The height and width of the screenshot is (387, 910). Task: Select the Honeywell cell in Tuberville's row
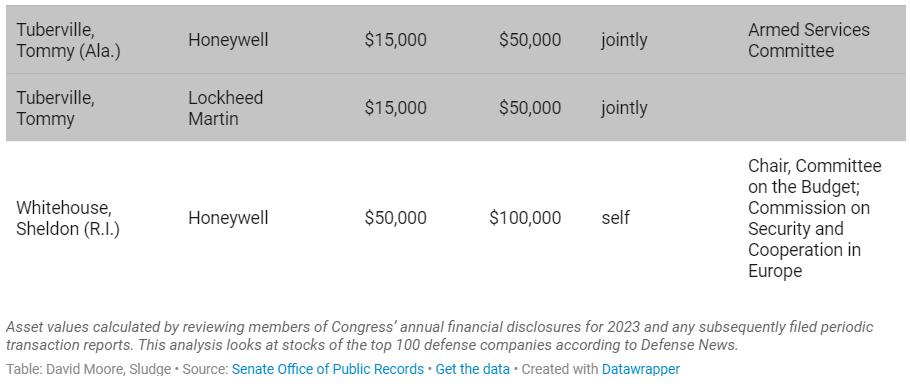pyautogui.click(x=228, y=40)
